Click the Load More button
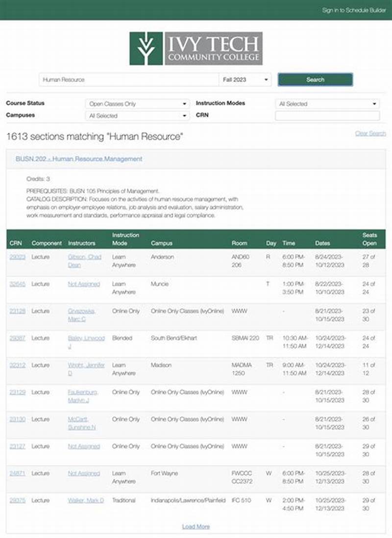Image resolution: width=392 pixels, height=538 pixels. (196, 526)
